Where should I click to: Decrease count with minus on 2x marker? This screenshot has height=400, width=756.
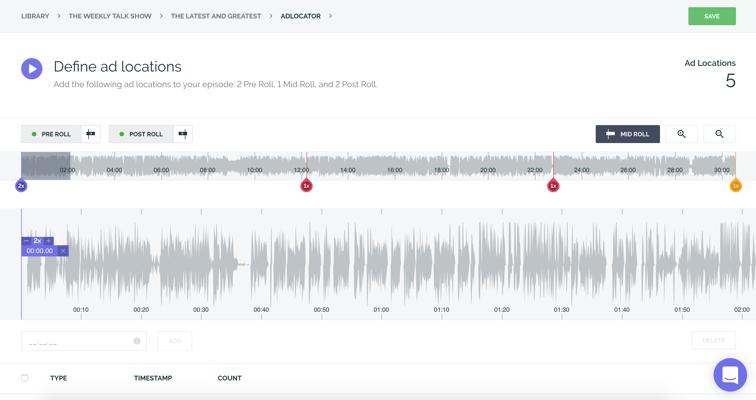coord(27,241)
